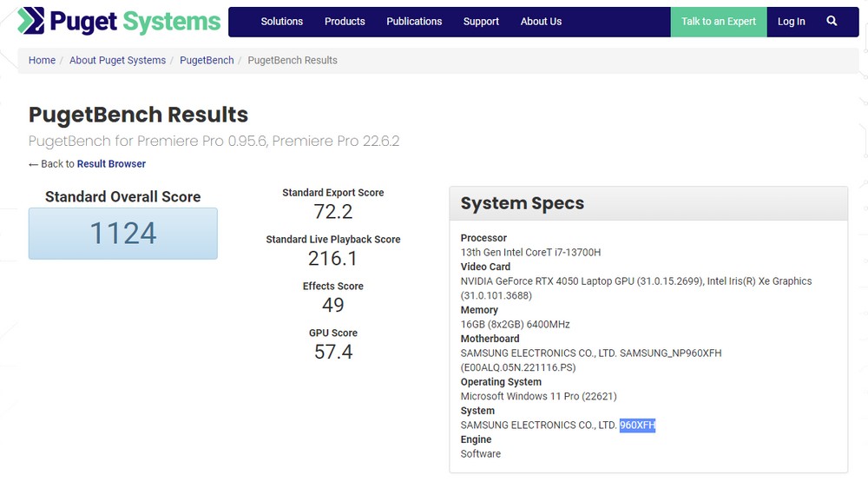The height and width of the screenshot is (495, 868).
Task: Click the 72.2 export score value
Action: (332, 212)
